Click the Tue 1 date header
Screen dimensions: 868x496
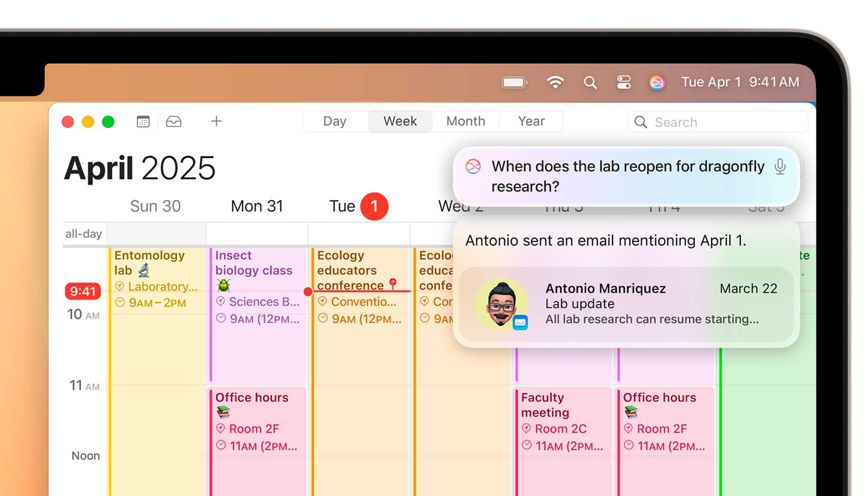[x=358, y=207]
